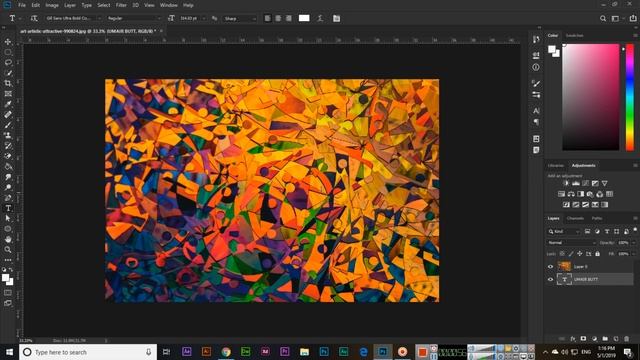640x360 pixels.
Task: Toggle lock image pixels brush icon
Action: [x=571, y=254]
